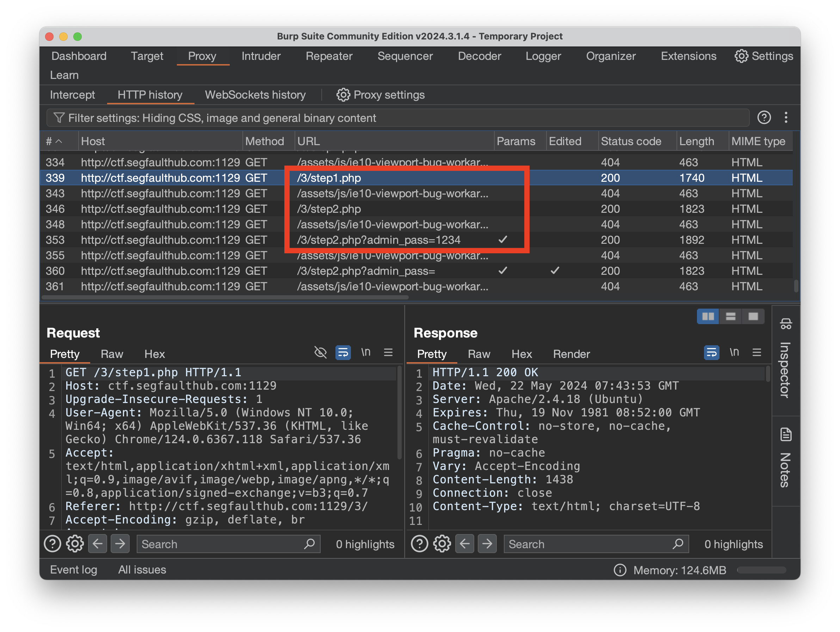Viewport: 840px width, 632px height.
Task: Go to next match in Response search
Action: point(487,544)
